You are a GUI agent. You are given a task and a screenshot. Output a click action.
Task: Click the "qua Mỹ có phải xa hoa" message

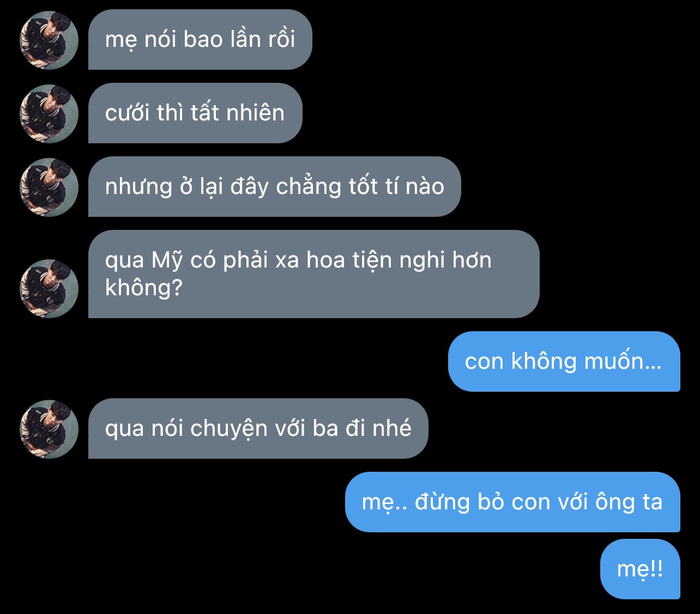click(313, 274)
